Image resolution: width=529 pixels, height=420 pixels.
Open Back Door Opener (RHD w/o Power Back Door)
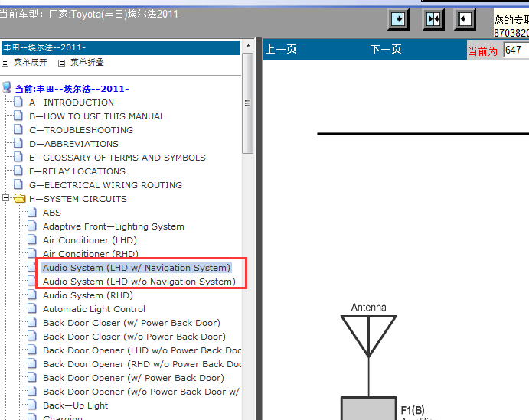(142, 364)
